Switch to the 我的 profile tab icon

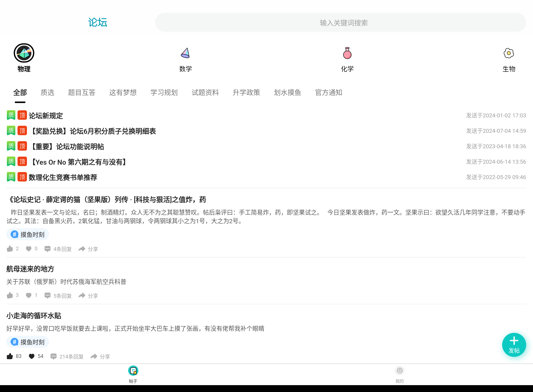[x=399, y=371]
